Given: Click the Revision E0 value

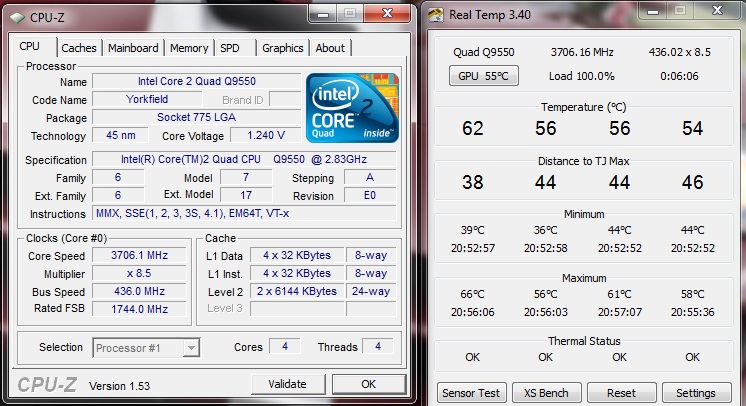Looking at the screenshot, I should (370, 196).
